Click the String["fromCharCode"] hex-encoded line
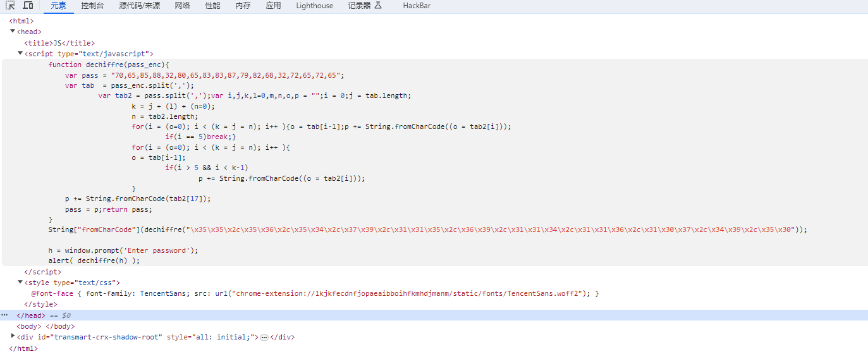The image size is (868, 354). pos(428,229)
